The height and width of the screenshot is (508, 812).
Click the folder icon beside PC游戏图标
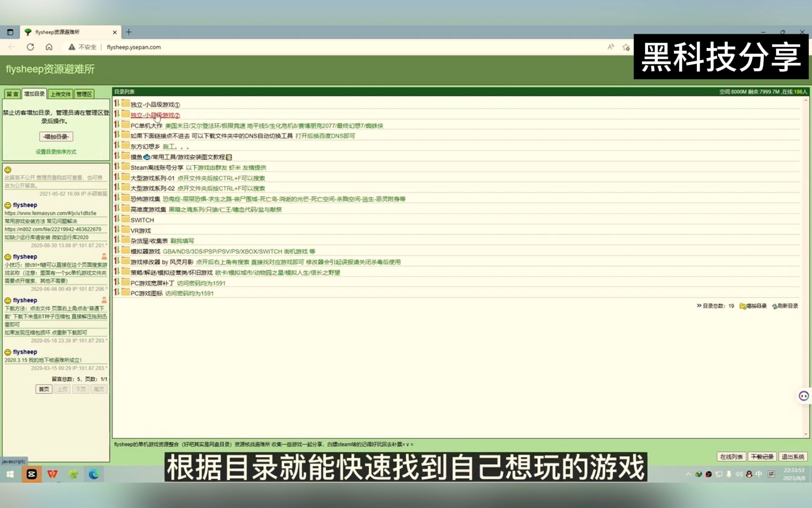click(125, 292)
